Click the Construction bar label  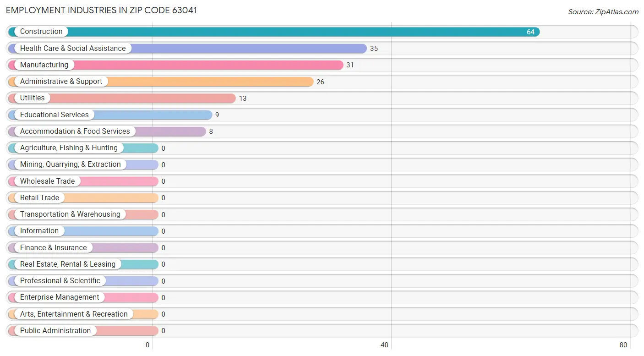coord(41,32)
